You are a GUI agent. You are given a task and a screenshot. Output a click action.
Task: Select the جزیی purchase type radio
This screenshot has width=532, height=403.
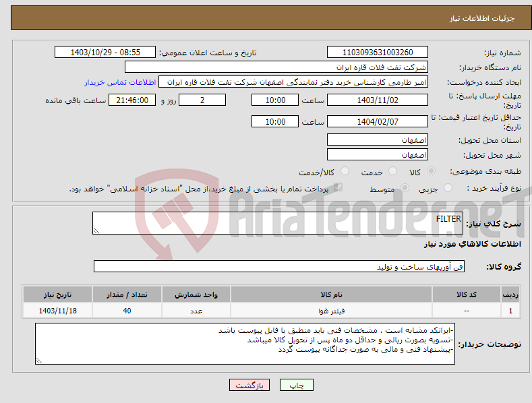(x=448, y=187)
